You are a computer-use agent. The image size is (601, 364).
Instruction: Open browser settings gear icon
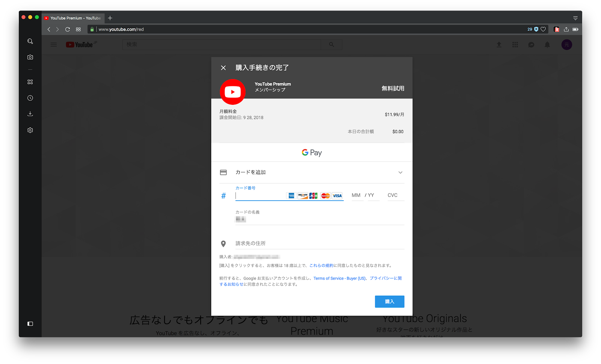click(x=30, y=130)
